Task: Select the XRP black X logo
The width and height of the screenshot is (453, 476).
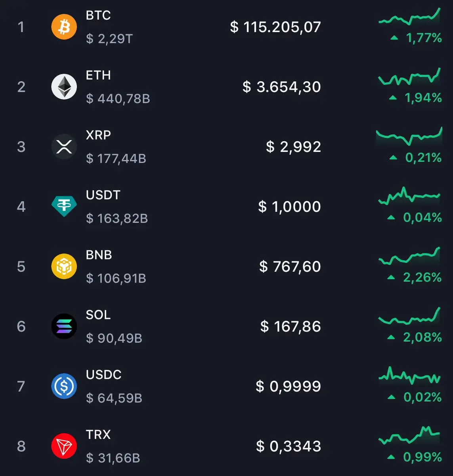Action: [x=64, y=147]
